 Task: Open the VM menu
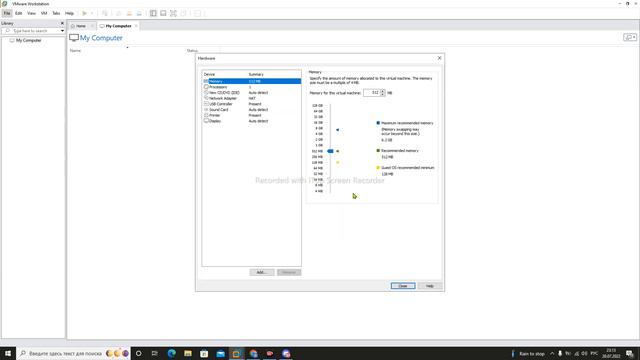(x=44, y=13)
